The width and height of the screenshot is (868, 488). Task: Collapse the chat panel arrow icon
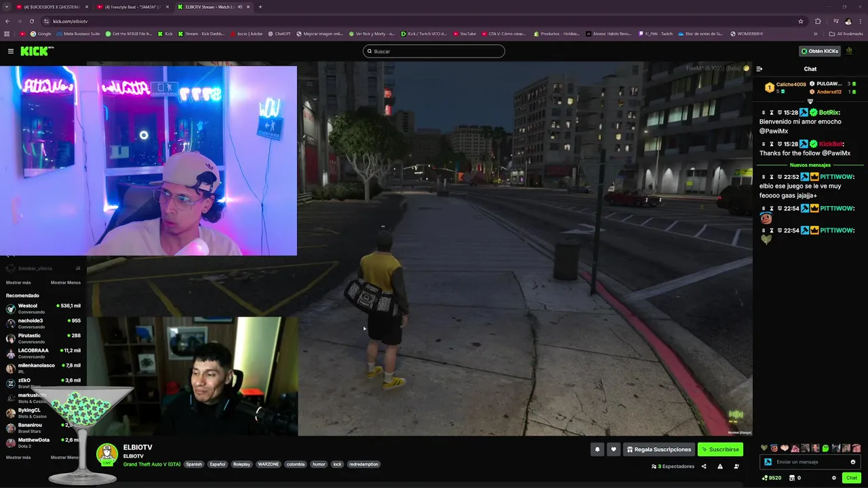759,68
